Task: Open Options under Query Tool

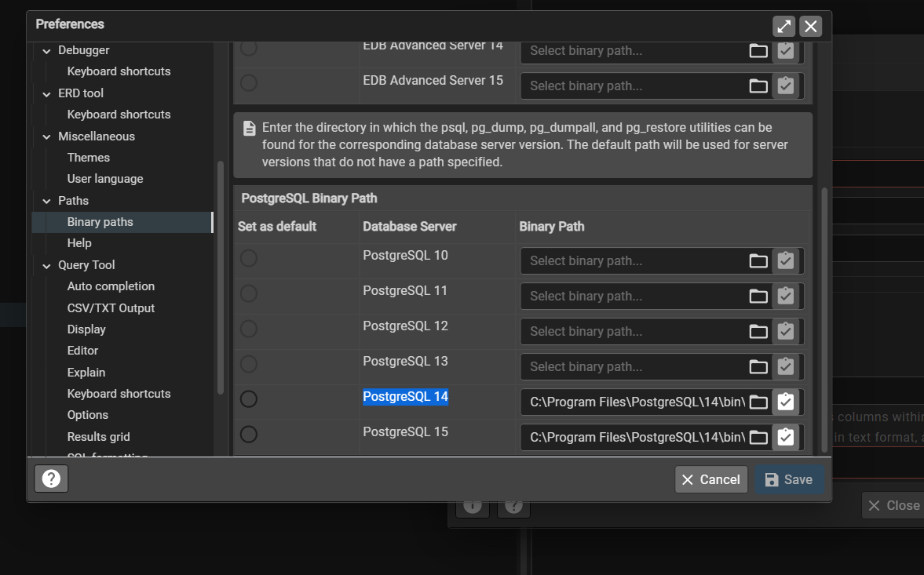Action: 87,415
